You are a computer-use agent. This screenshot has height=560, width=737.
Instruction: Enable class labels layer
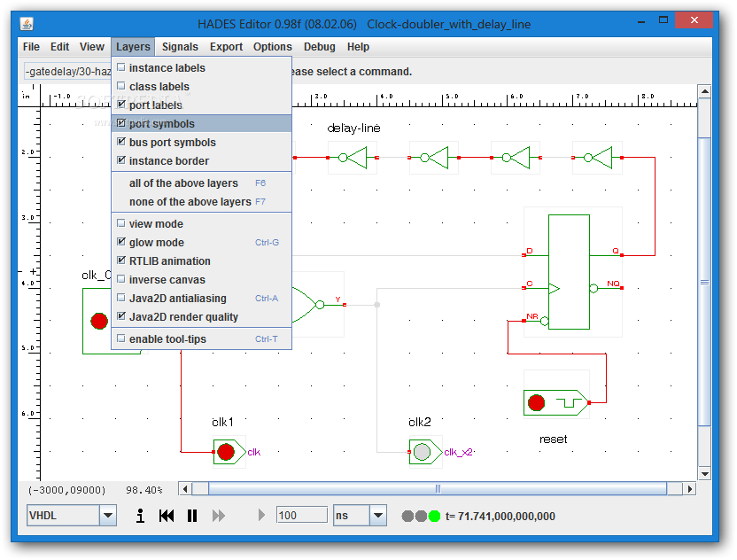[202, 87]
